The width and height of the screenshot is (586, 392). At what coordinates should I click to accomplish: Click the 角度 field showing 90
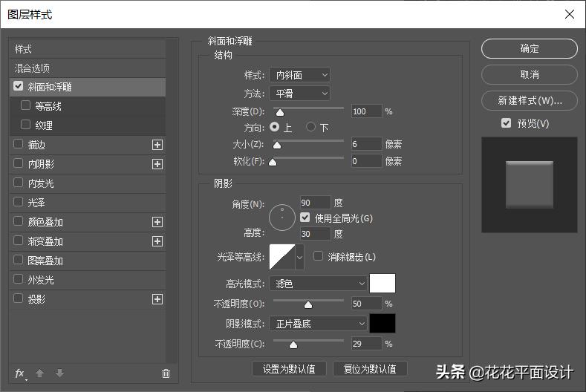pyautogui.click(x=316, y=203)
